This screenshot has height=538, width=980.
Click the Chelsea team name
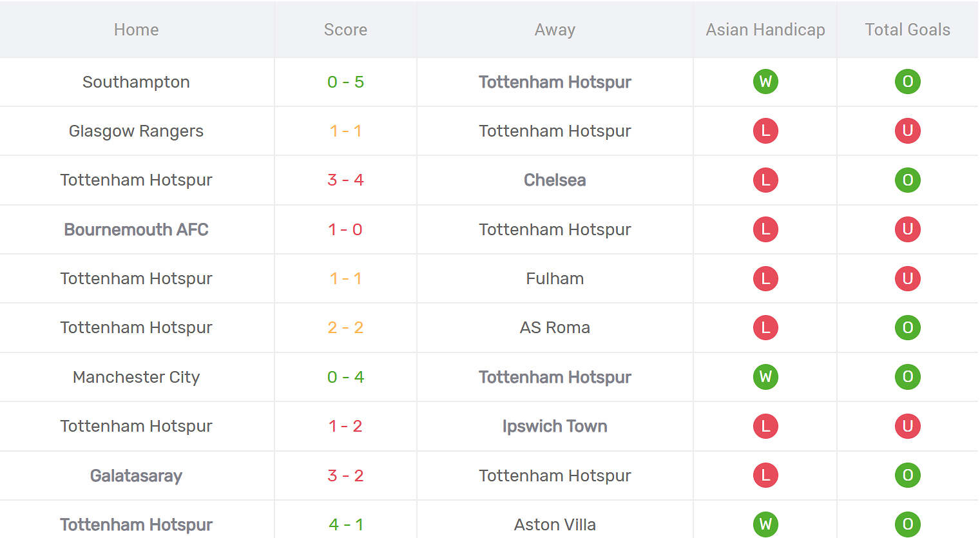tap(555, 180)
